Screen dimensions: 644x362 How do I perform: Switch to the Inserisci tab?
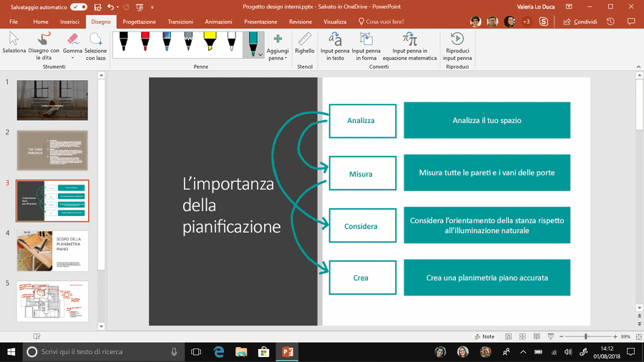[x=69, y=21]
